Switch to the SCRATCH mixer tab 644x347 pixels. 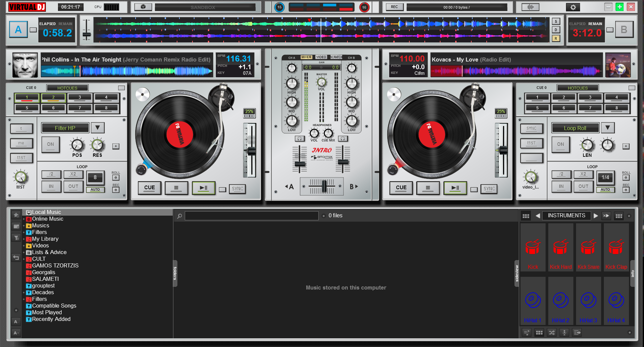(336, 57)
